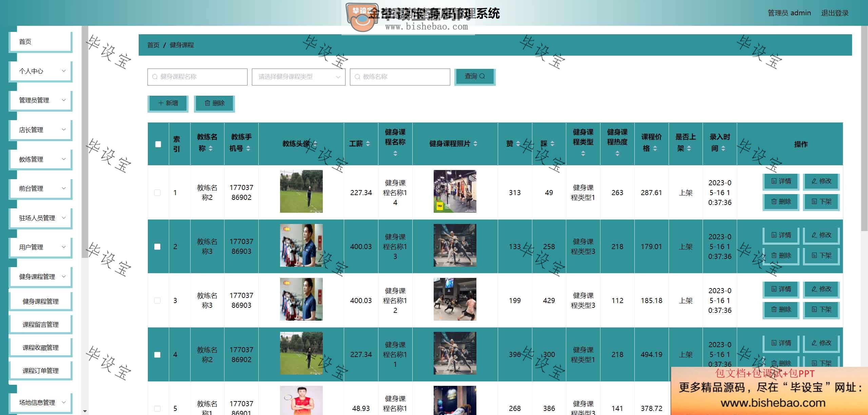This screenshot has height=415, width=868.
Task: Expand 用户管理 sidebar menu
Action: [x=41, y=247]
